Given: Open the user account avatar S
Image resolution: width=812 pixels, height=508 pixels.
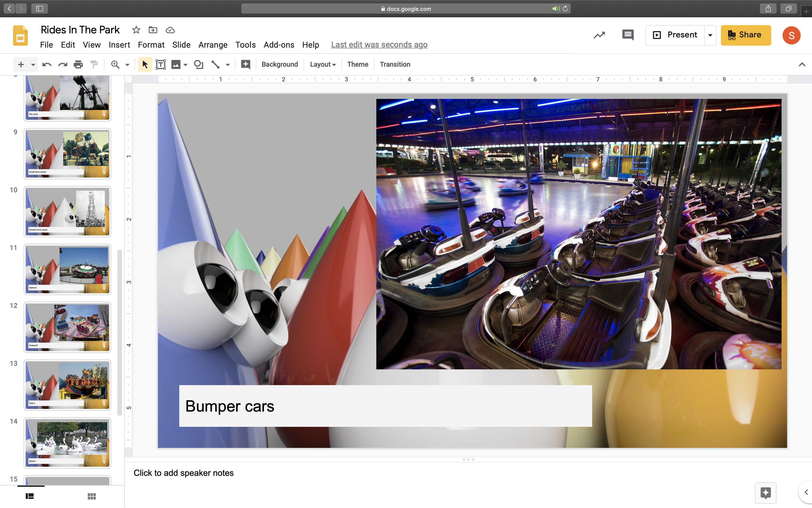Looking at the screenshot, I should 792,35.
